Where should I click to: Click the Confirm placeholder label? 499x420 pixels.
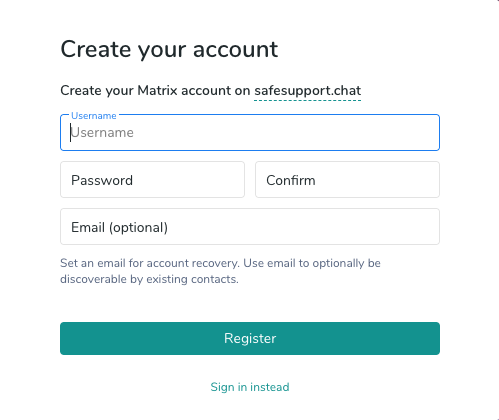click(x=291, y=180)
